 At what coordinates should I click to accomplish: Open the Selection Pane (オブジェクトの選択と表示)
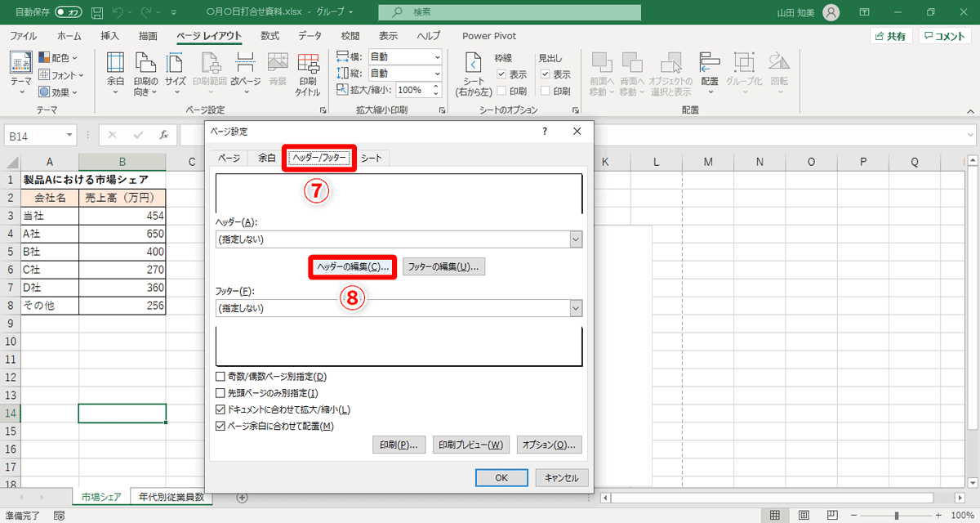(x=671, y=74)
